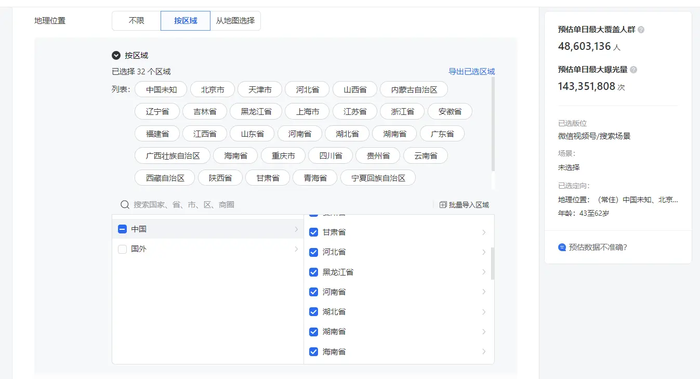Expand 国外 row chevron
Viewport: 700px width, 379px height.
click(296, 249)
